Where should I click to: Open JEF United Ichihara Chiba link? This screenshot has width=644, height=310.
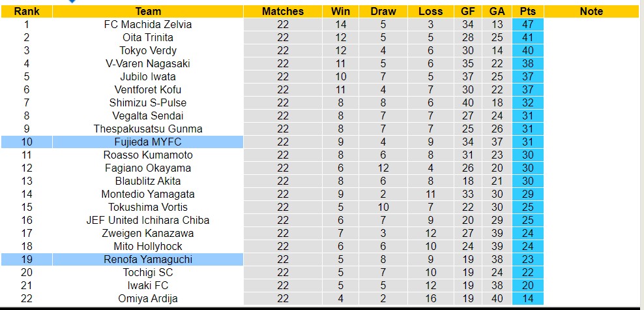click(x=148, y=220)
